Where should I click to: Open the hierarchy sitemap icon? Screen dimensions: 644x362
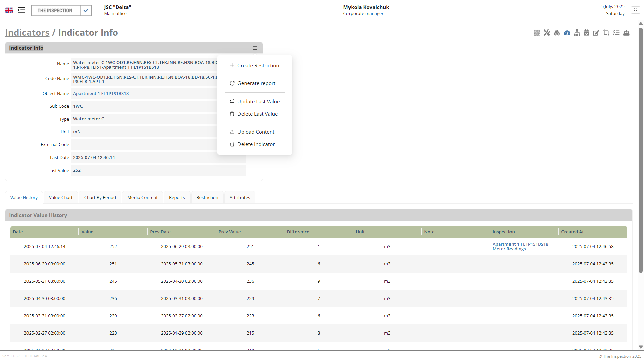tap(577, 33)
